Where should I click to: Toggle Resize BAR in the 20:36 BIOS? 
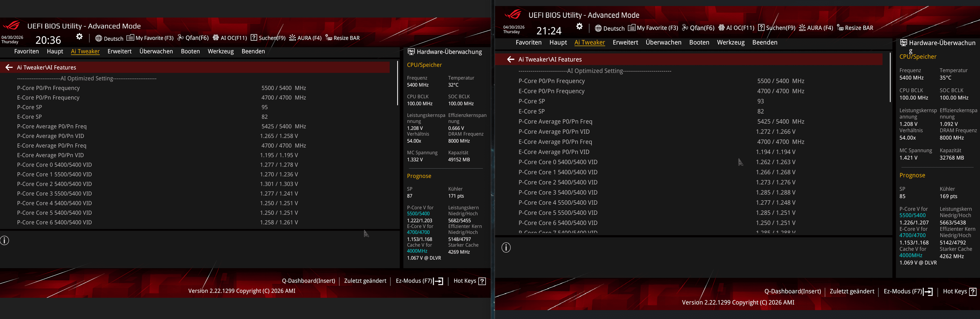342,38
